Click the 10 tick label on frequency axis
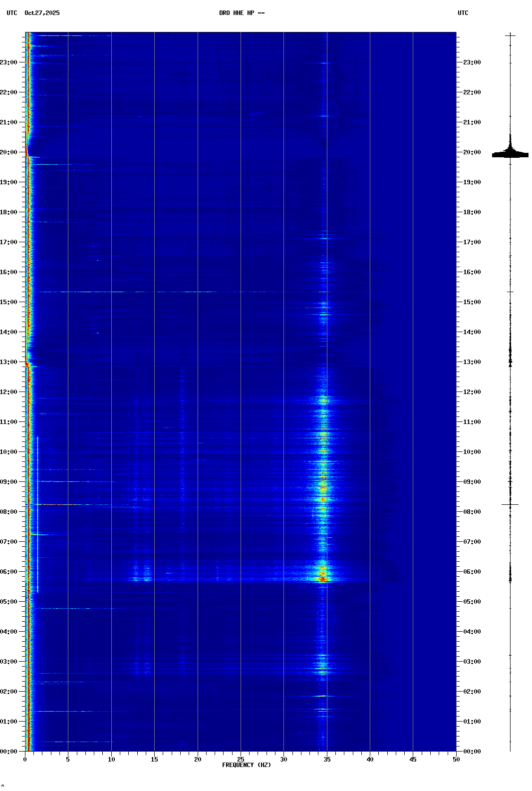532x791 pixels. 111,760
